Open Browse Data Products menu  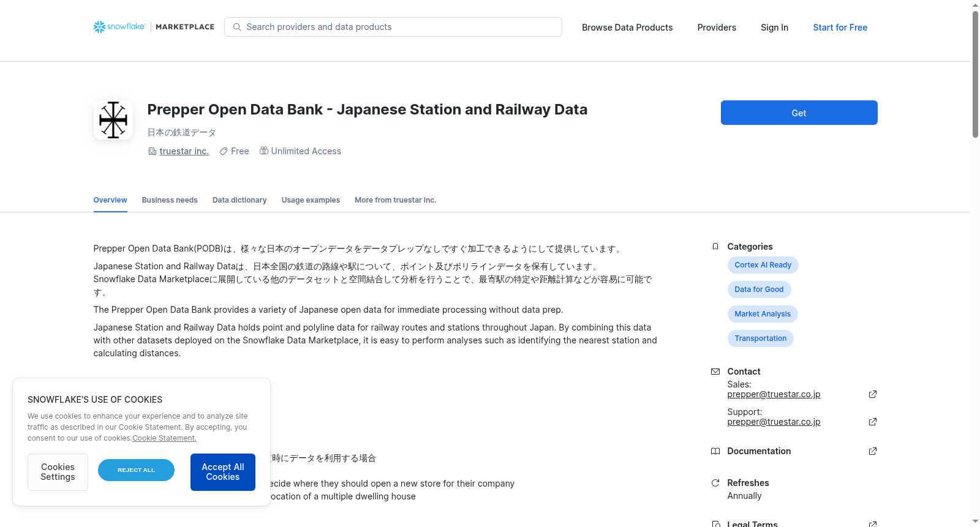pyautogui.click(x=627, y=28)
